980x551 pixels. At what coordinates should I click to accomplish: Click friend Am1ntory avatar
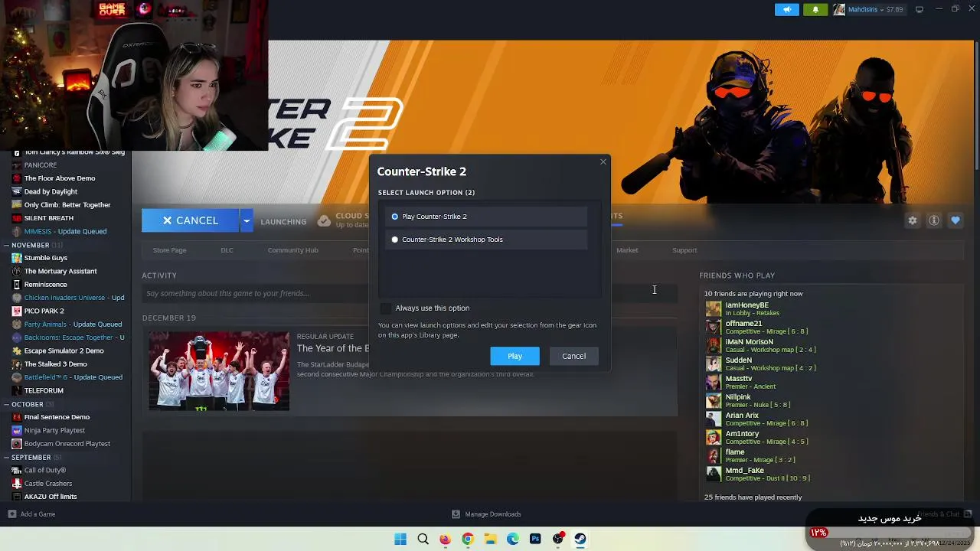[713, 437]
